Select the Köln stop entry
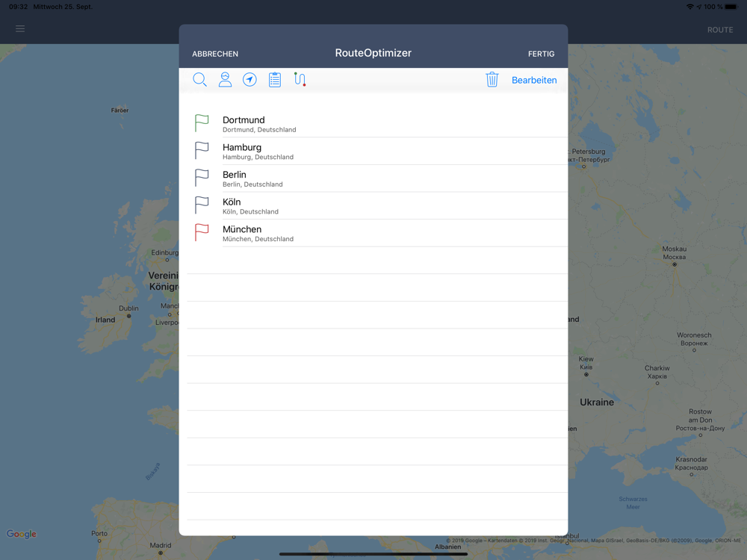 coord(373,206)
